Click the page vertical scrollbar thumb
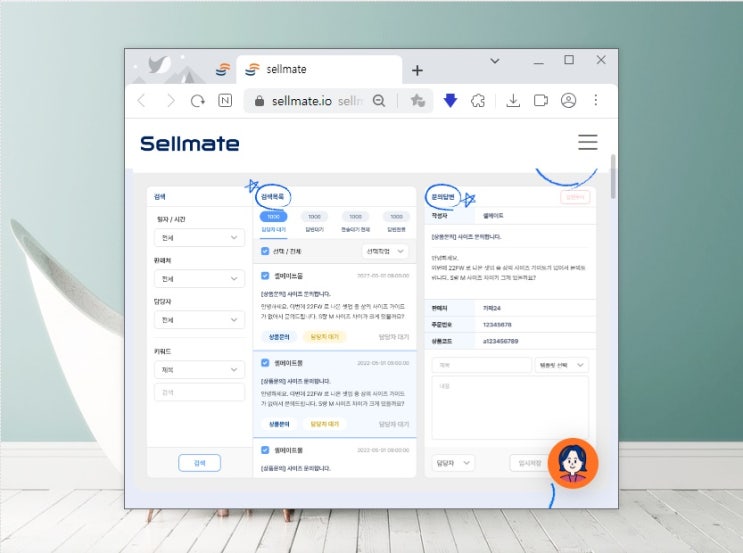The image size is (743, 553). click(613, 176)
